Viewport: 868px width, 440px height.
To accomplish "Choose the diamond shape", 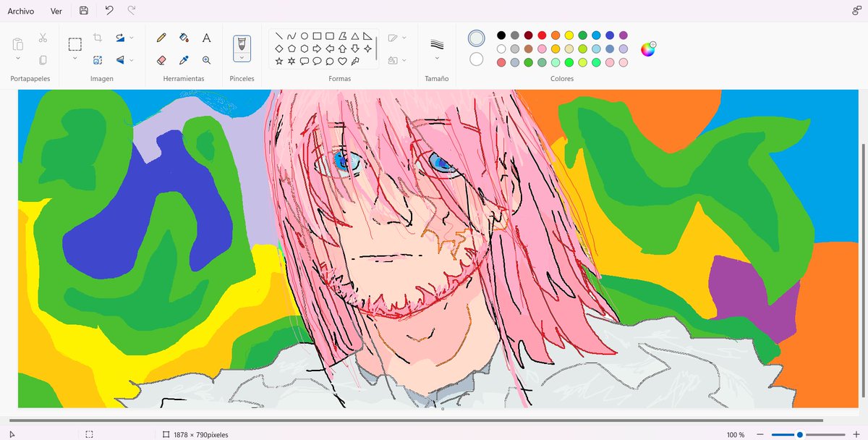I will point(279,48).
